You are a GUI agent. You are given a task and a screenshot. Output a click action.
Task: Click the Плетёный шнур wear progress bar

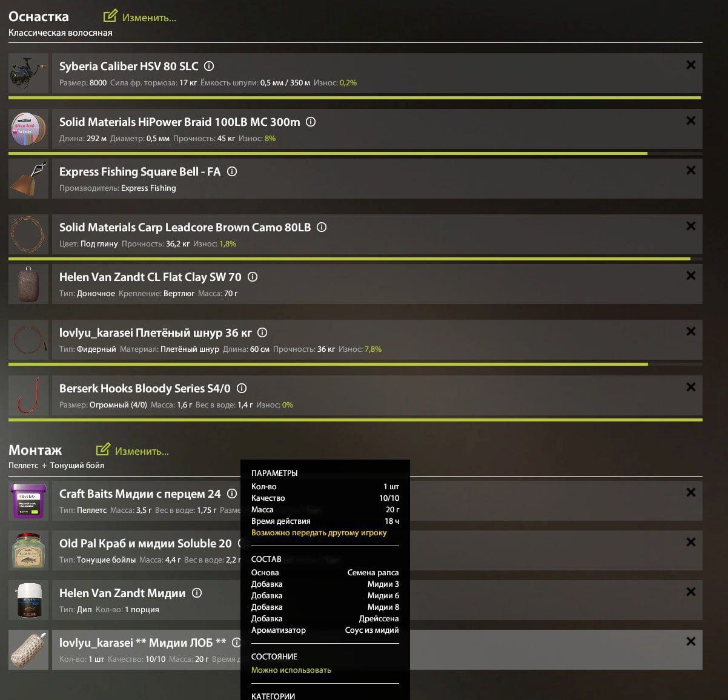coord(356,364)
